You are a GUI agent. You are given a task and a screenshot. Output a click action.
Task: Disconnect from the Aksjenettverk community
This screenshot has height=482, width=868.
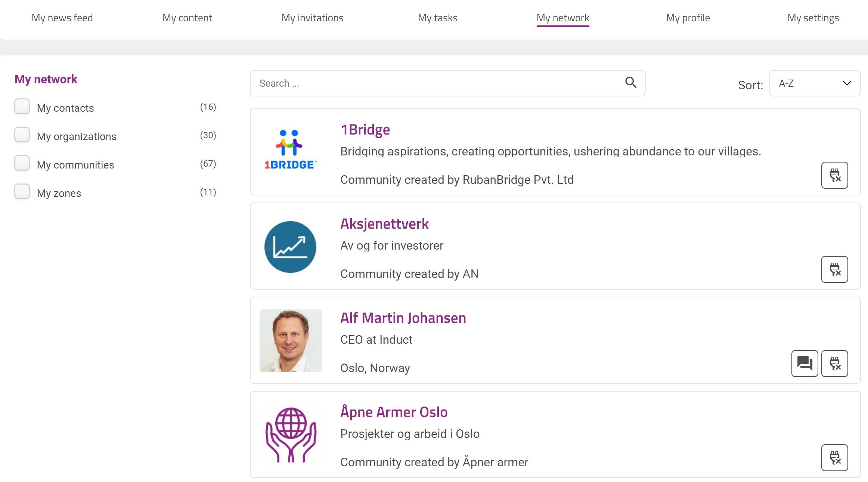(x=834, y=269)
